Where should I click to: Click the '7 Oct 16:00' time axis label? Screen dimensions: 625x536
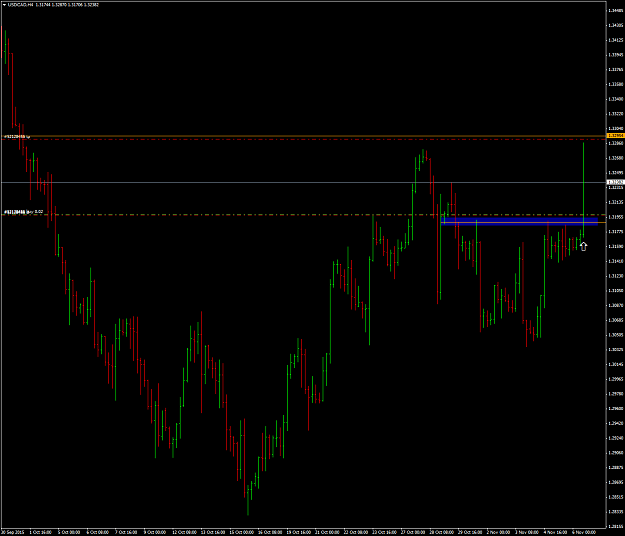(x=126, y=532)
